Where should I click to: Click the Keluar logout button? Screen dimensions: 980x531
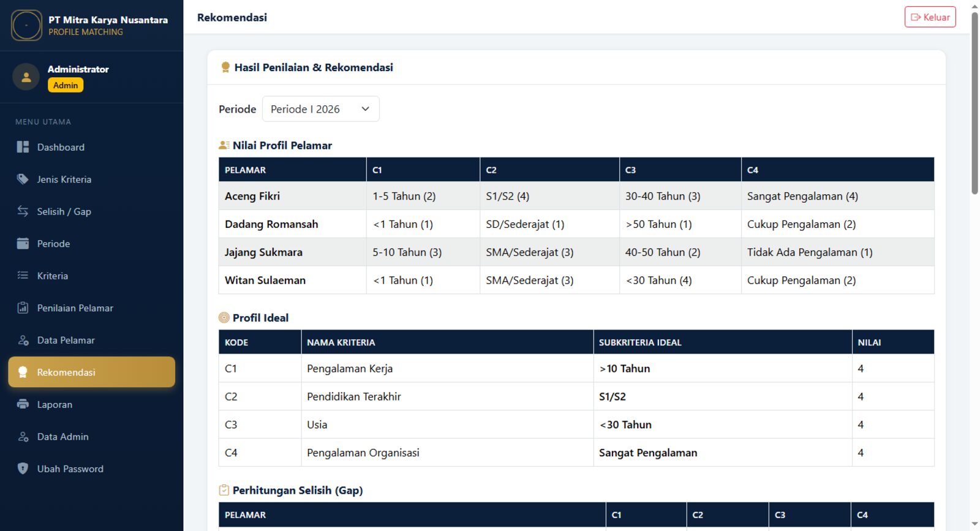pos(930,17)
